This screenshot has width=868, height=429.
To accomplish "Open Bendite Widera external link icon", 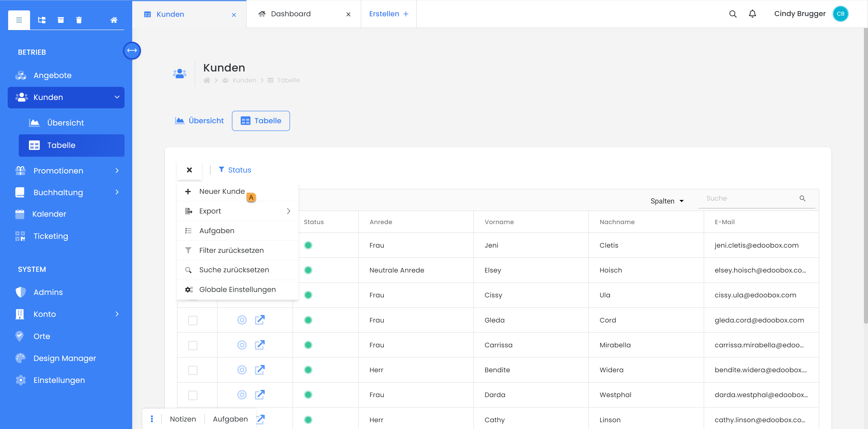I will coord(259,370).
